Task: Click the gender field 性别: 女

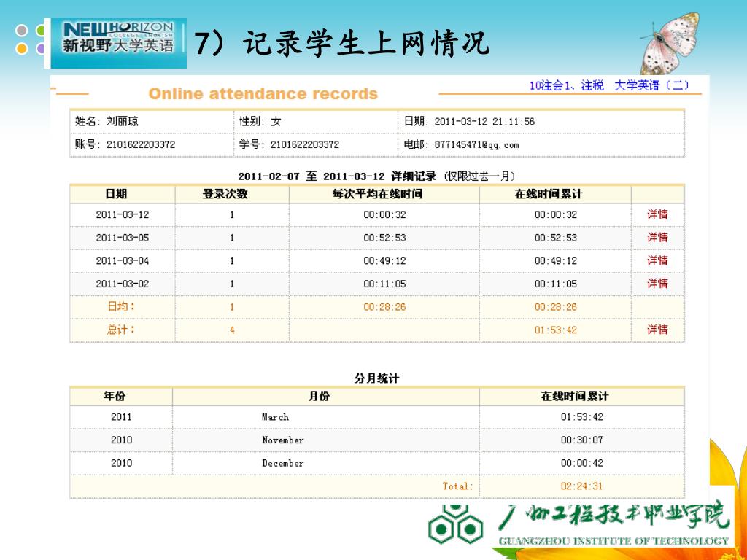Action: [x=260, y=122]
